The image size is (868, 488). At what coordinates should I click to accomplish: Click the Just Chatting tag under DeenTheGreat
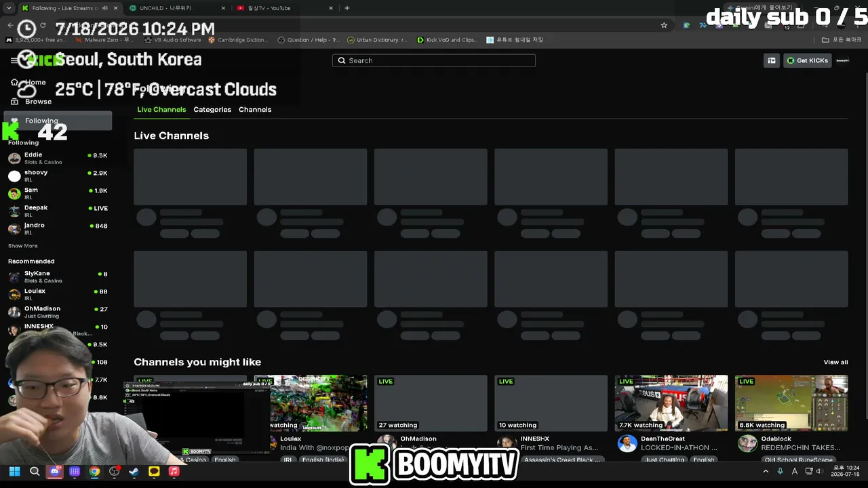[x=664, y=460]
